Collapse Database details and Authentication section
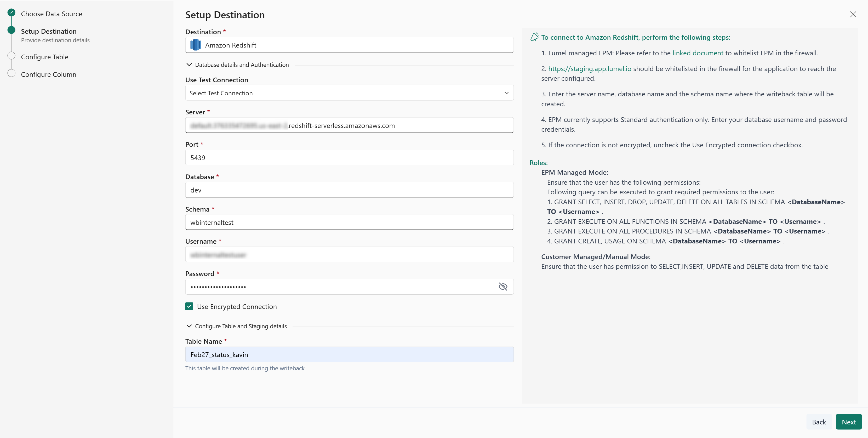The width and height of the screenshot is (868, 438). (189, 65)
